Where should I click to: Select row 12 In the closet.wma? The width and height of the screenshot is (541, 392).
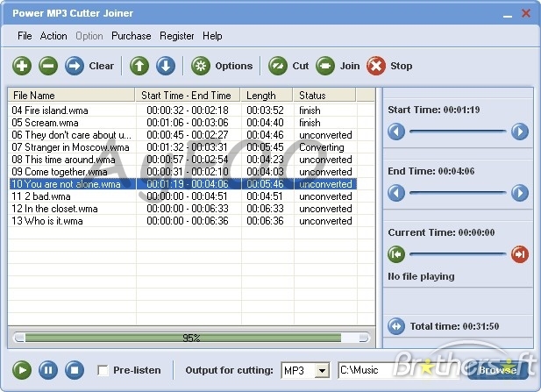click(183, 209)
